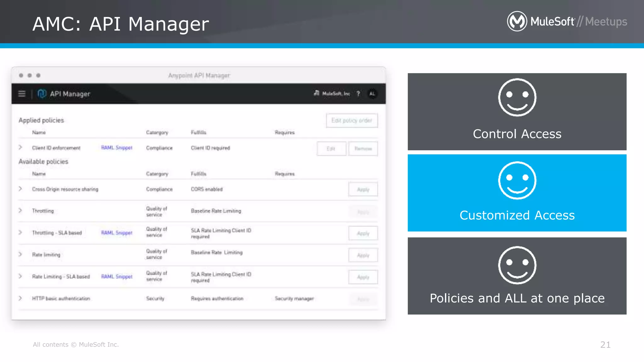This screenshot has height=362, width=644.
Task: Open the AL user avatar
Action: point(372,94)
